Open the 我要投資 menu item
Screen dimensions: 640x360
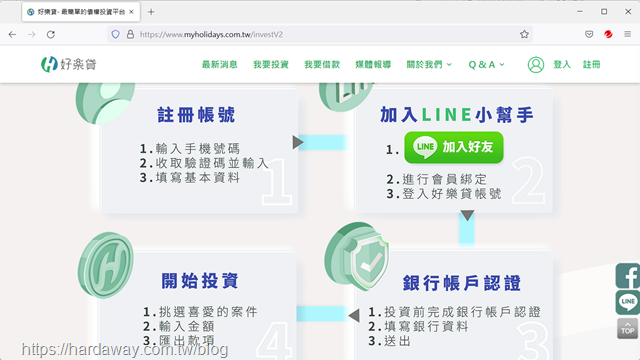[271, 64]
